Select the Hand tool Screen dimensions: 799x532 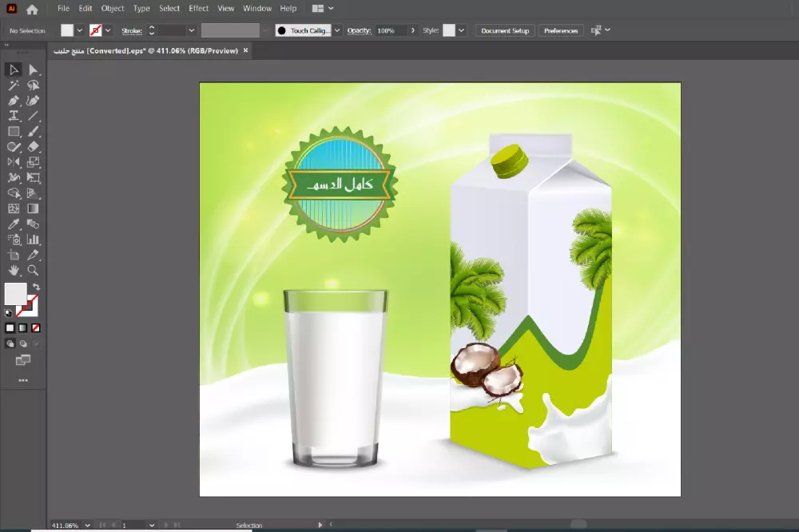[14, 270]
